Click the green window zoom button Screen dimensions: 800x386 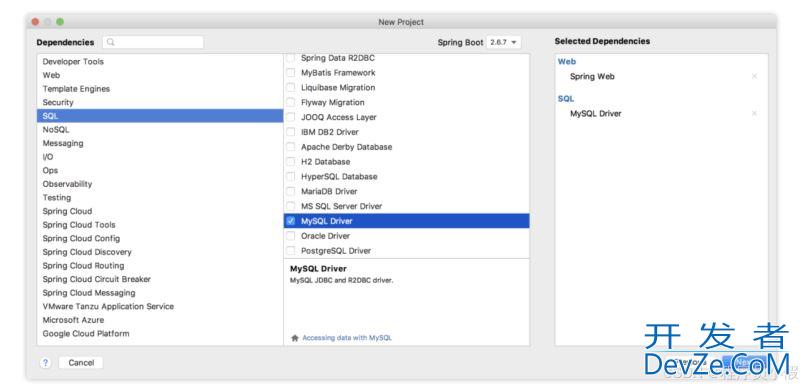click(x=60, y=22)
